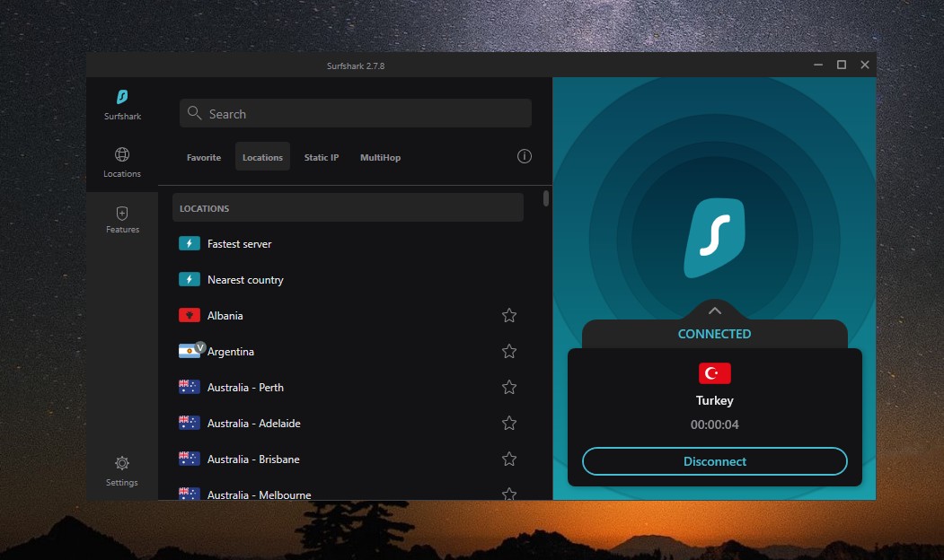Image resolution: width=944 pixels, height=560 pixels.
Task: Click the LOCATIONS section header
Action: click(x=348, y=208)
